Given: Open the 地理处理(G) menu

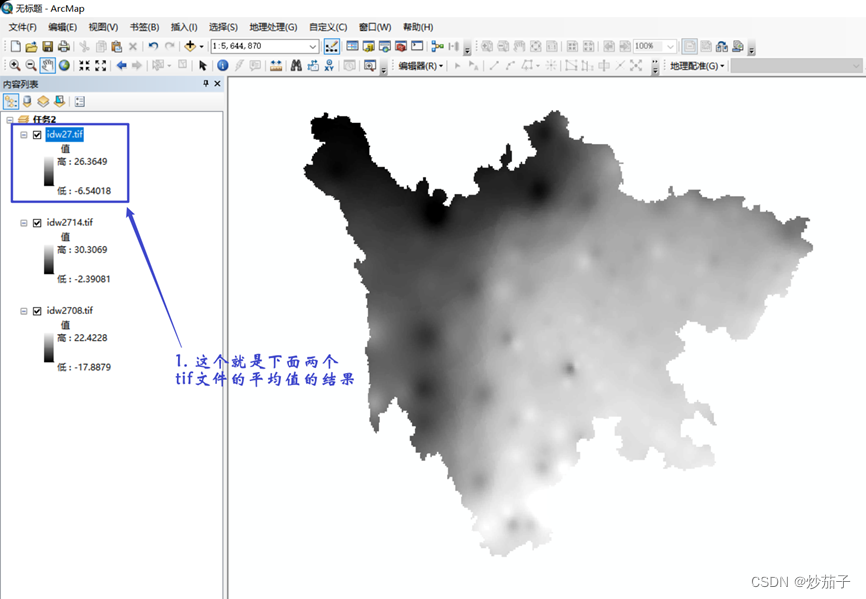Looking at the screenshot, I should click(x=273, y=27).
